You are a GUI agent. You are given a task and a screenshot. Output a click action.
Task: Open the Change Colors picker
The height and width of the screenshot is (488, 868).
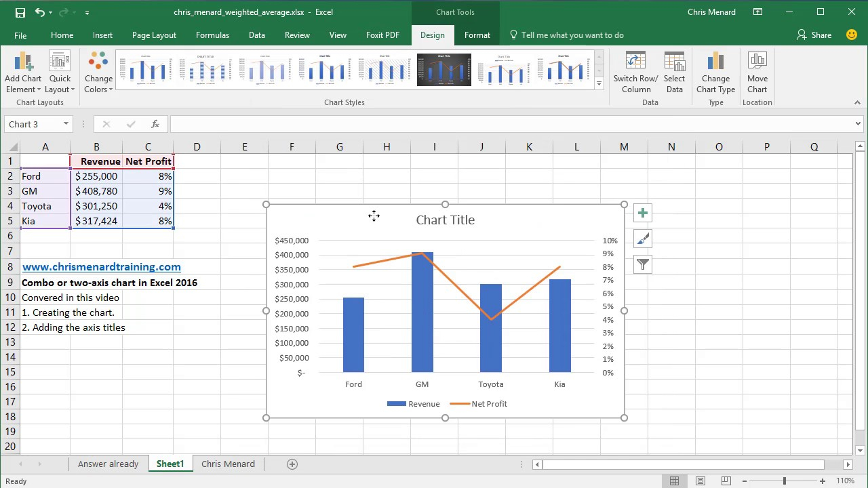98,71
